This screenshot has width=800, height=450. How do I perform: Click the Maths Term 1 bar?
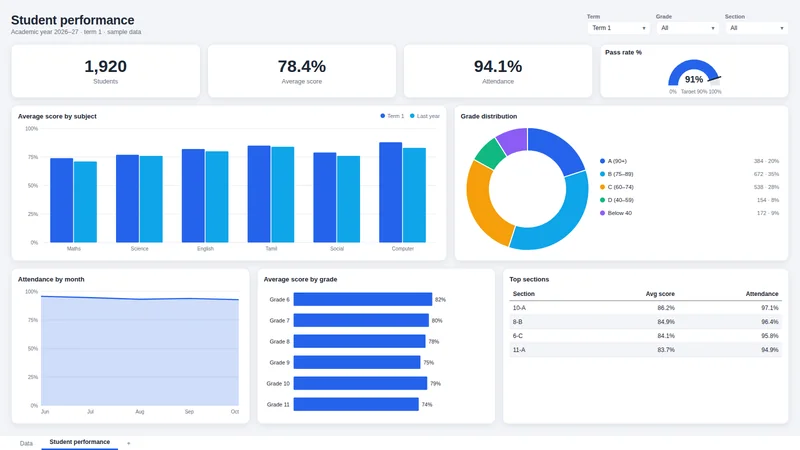point(62,201)
